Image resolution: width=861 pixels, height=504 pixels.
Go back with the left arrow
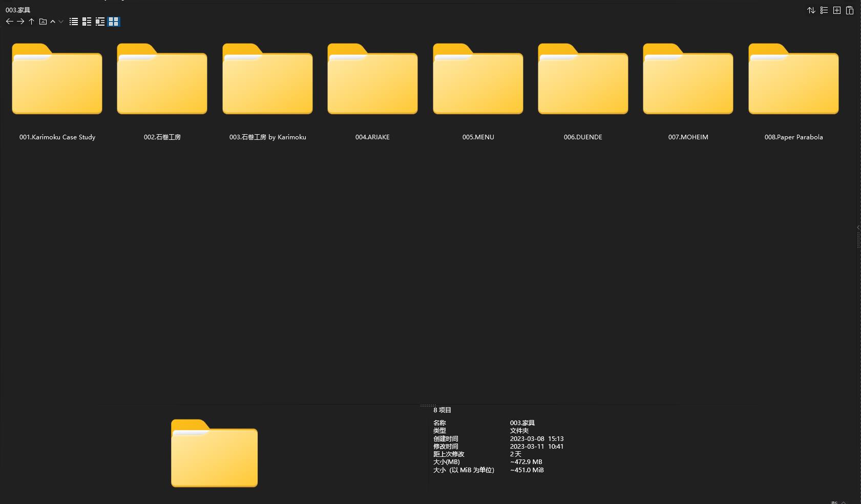[x=9, y=22]
